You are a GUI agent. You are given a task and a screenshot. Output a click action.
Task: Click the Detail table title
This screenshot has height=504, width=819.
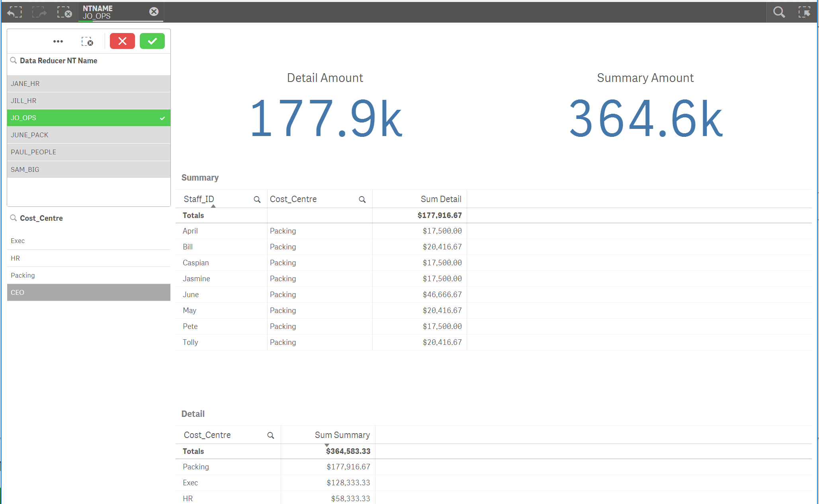point(193,414)
